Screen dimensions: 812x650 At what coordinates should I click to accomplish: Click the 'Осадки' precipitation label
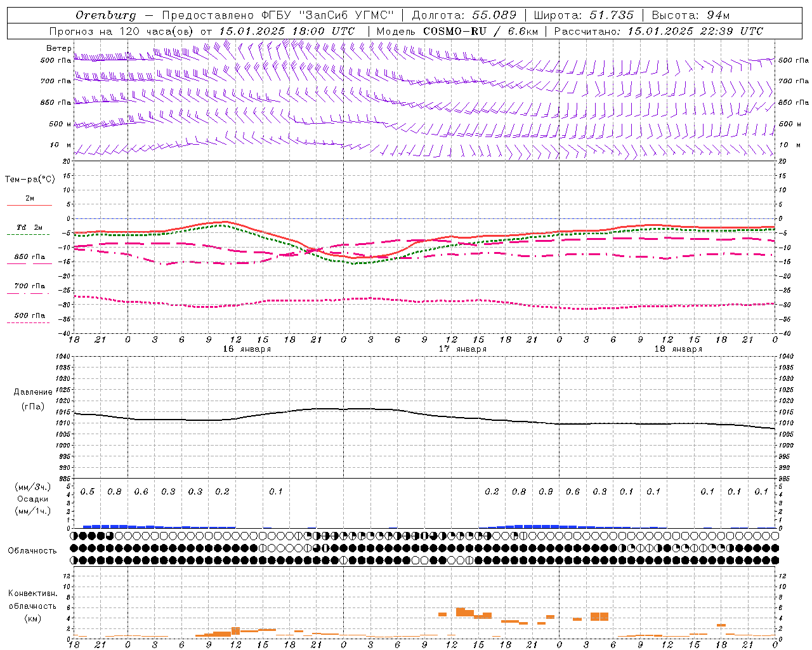point(33,499)
